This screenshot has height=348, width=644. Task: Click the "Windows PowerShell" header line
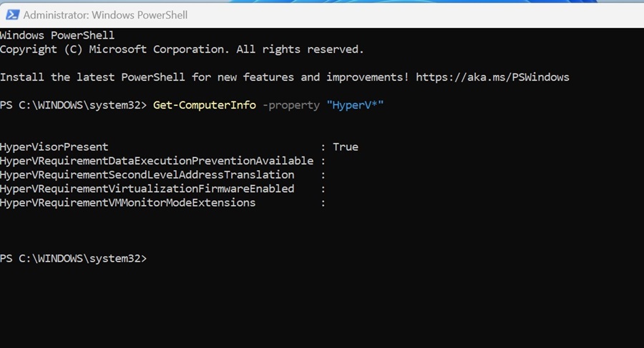click(x=57, y=35)
